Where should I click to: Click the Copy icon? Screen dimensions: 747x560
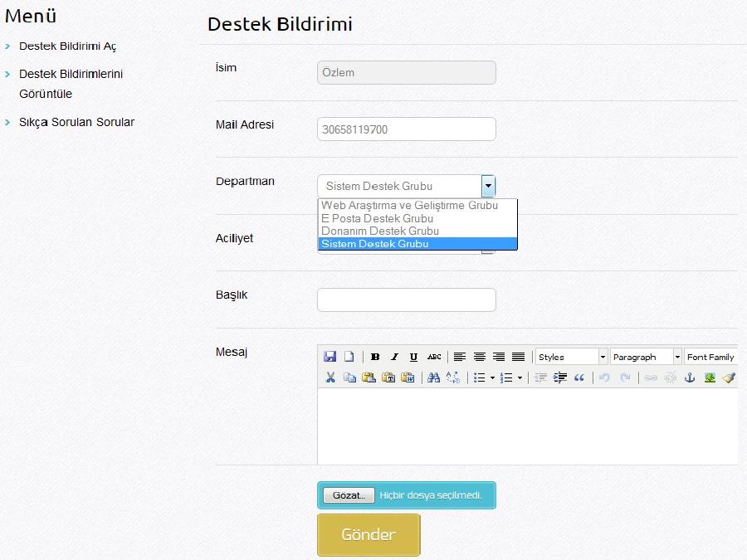click(349, 377)
